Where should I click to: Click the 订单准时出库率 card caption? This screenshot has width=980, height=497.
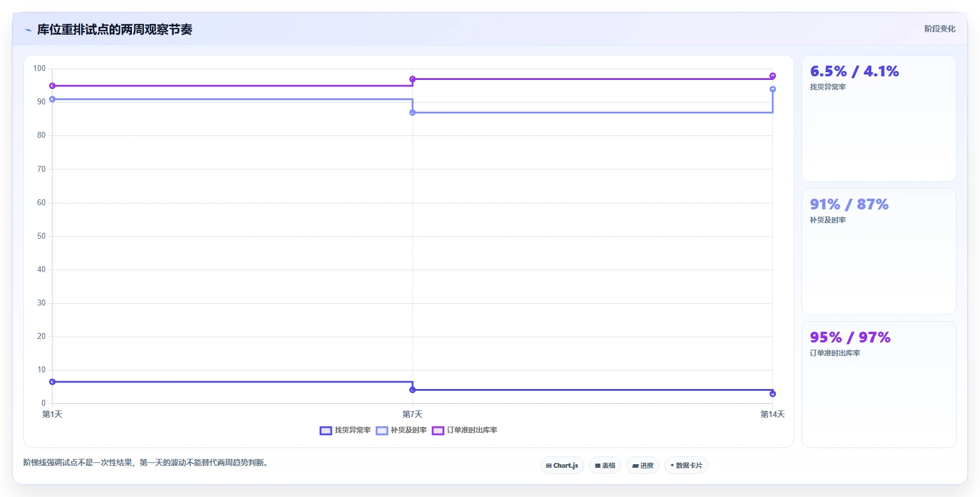click(835, 353)
